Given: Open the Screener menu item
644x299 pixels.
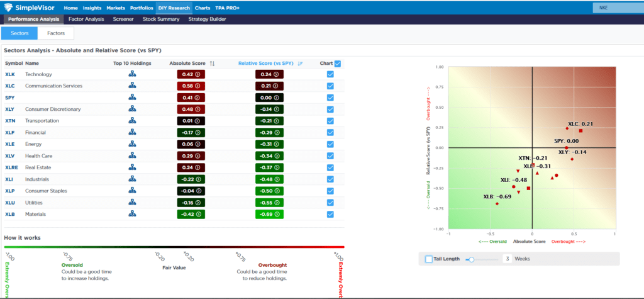Looking at the screenshot, I should pos(123,20).
